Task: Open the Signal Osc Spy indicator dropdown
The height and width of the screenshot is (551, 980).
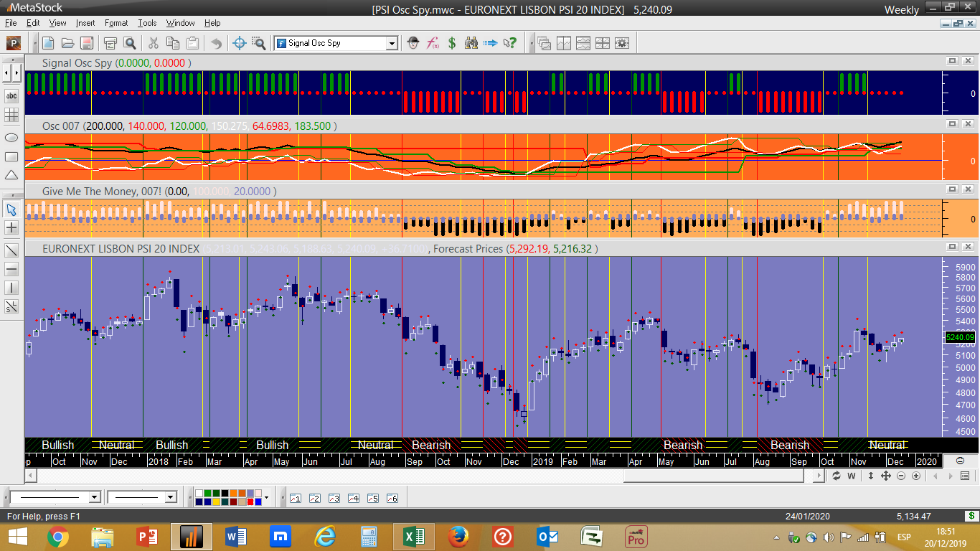Action: click(392, 43)
